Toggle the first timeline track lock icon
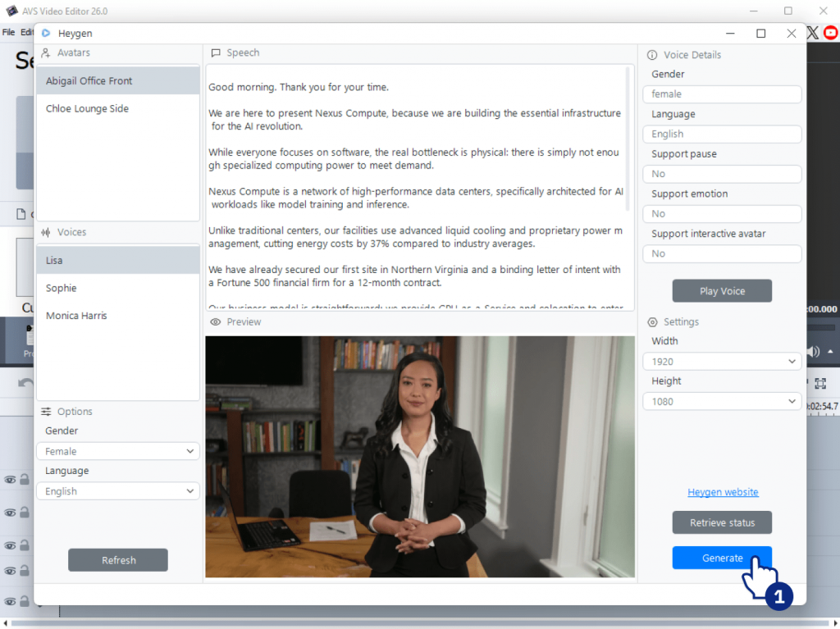The width and height of the screenshot is (840, 629). pos(25,479)
